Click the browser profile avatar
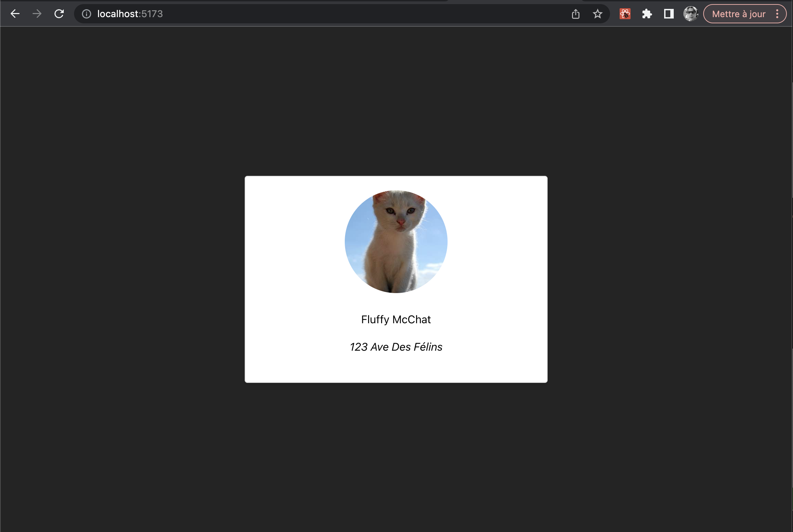Viewport: 793px width, 532px height. 690,14
